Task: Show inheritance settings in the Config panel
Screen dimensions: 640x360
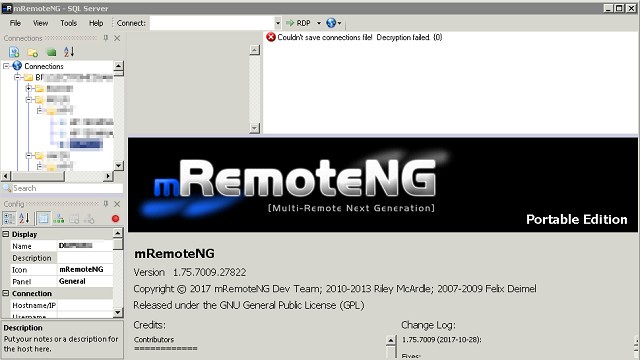Action: click(58, 219)
